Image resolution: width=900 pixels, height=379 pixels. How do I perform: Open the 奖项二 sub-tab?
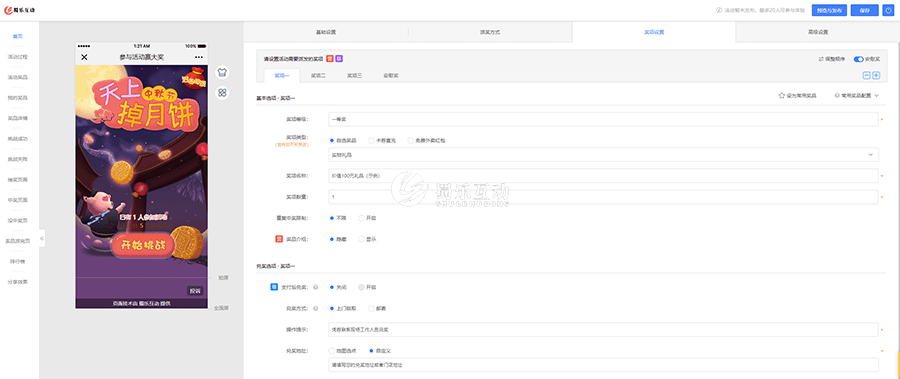click(x=318, y=75)
